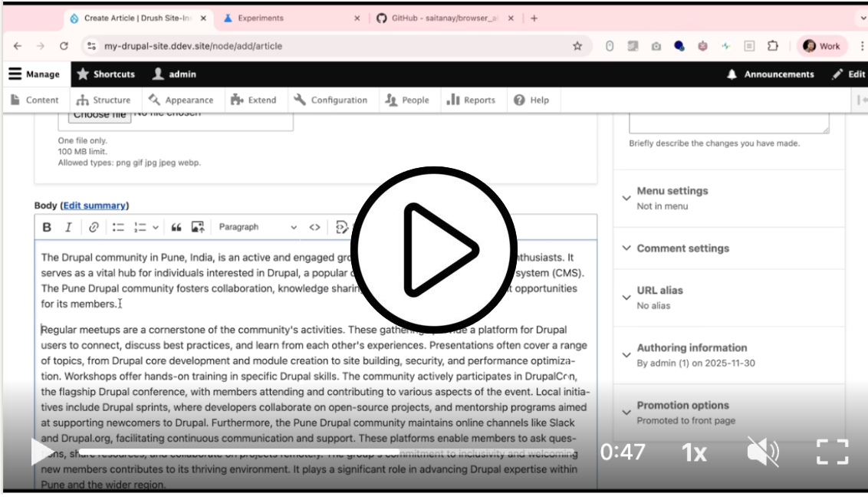
Task: Insert a block quote
Action: click(x=176, y=227)
